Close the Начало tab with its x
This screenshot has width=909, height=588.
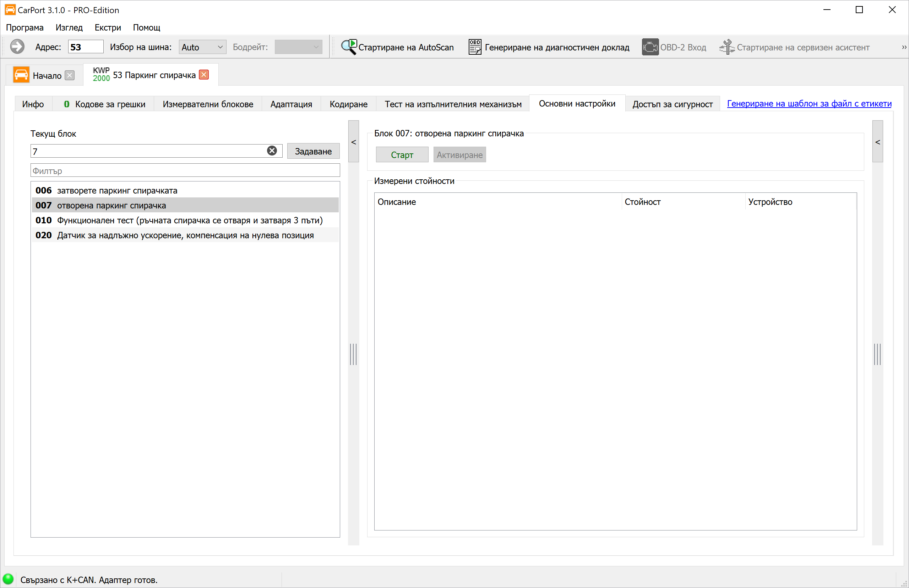(70, 75)
